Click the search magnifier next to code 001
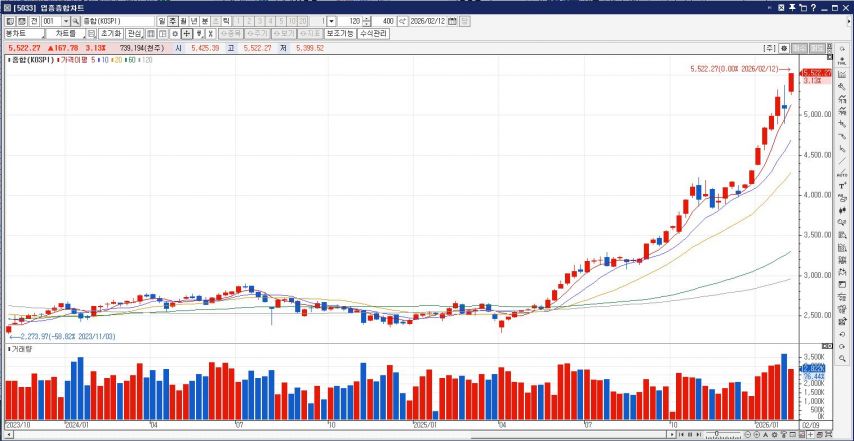 75,20
